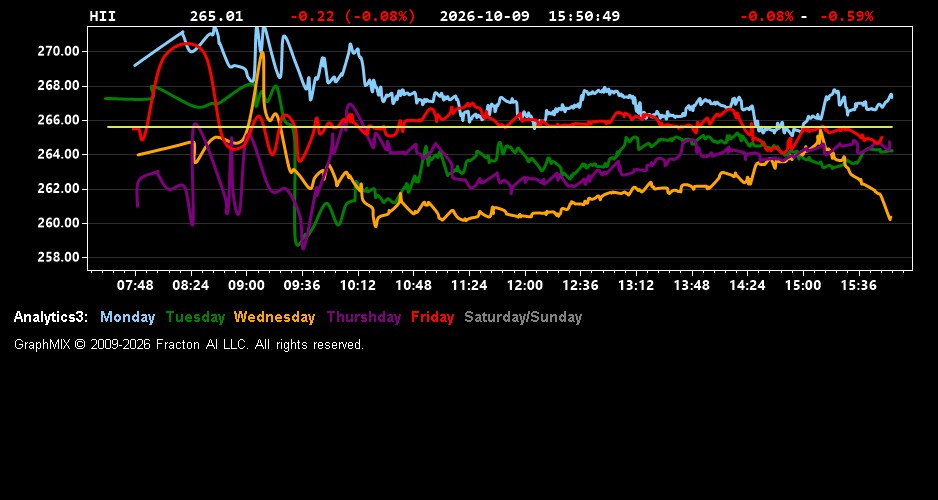Click the 264.00 y-axis label
The height and width of the screenshot is (500, 938).
tap(58, 154)
